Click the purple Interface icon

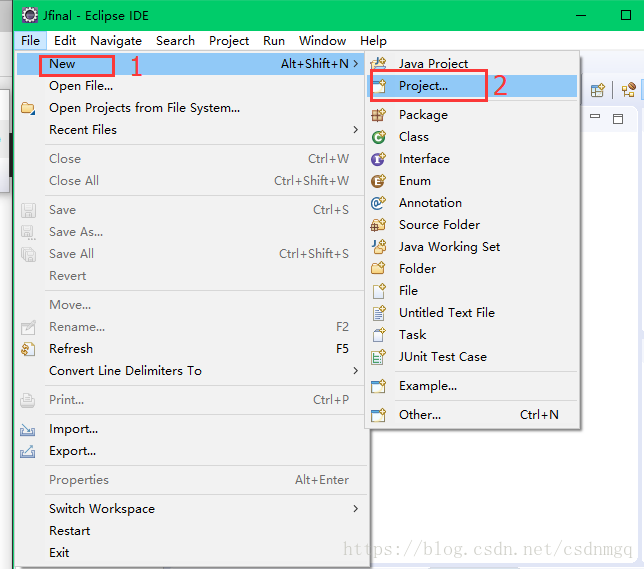tap(378, 159)
